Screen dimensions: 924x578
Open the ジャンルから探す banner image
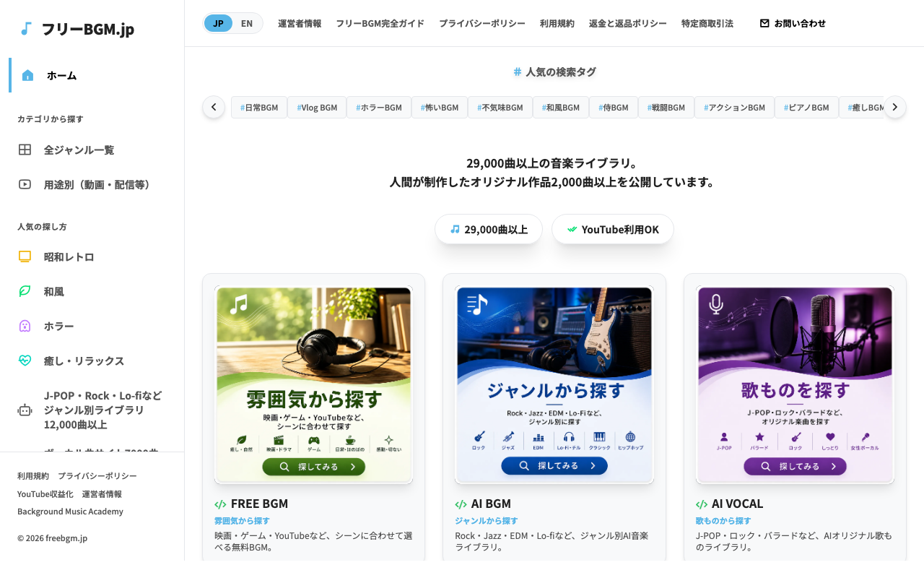[554, 385]
